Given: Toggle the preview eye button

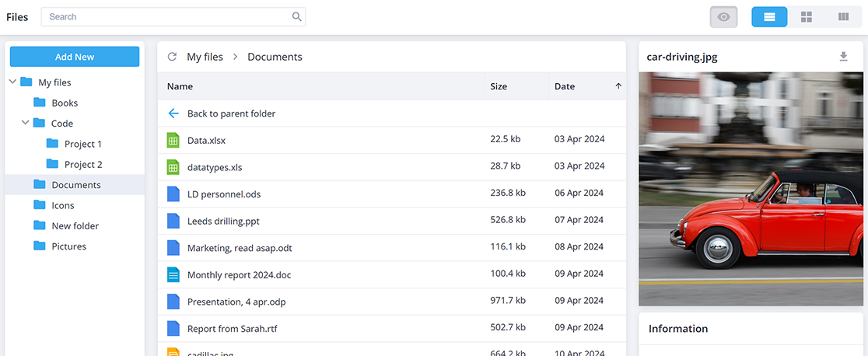Looking at the screenshot, I should 723,17.
